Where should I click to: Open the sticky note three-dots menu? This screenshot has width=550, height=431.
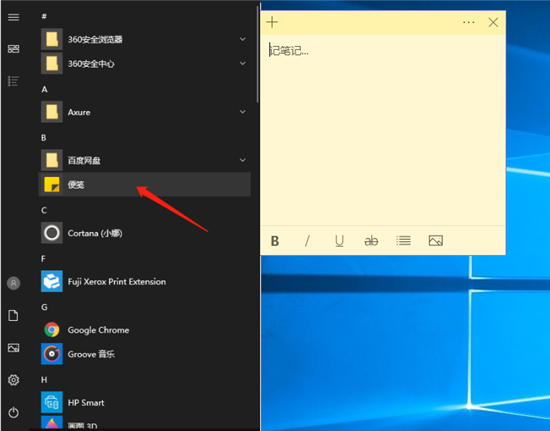click(x=469, y=22)
